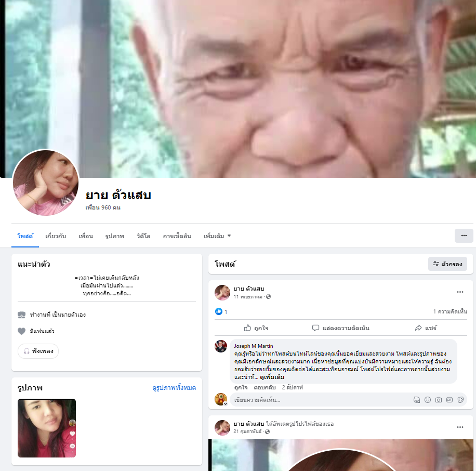This screenshot has height=471, width=476.
Task: Like Joseph M Martin's comment
Action: point(241,387)
